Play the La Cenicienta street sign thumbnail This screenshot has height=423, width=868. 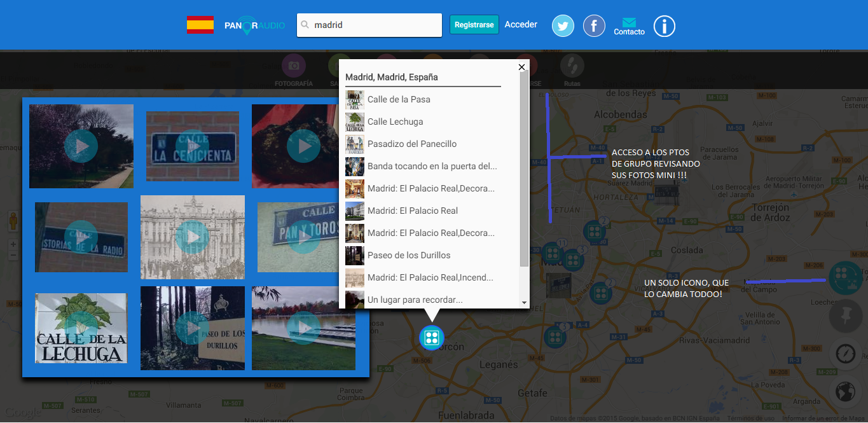pyautogui.click(x=192, y=146)
